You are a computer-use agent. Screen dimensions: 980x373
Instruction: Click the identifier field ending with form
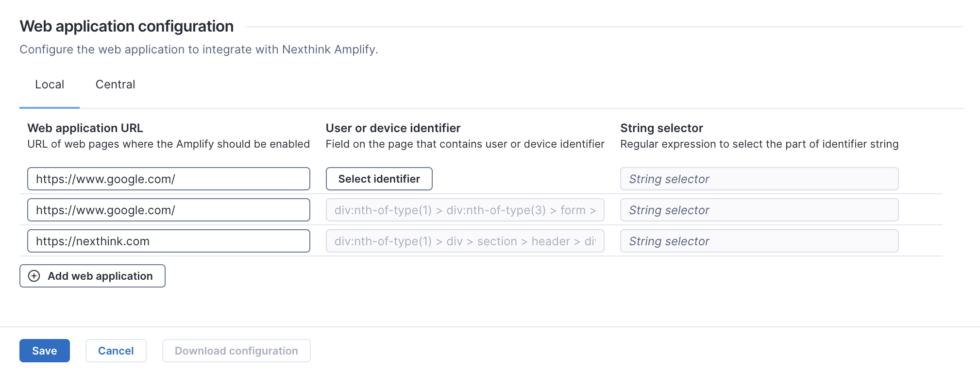[465, 210]
